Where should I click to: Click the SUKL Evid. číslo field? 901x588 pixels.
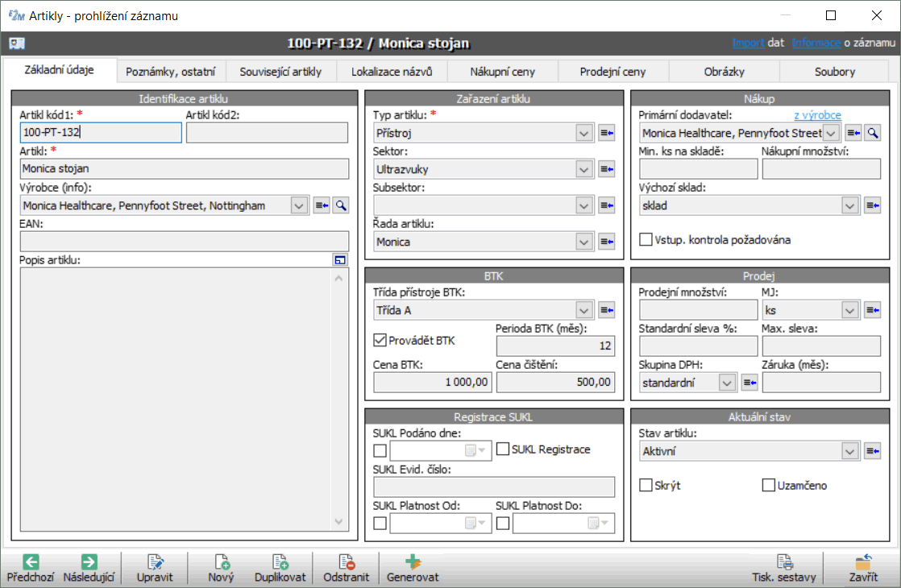point(494,487)
